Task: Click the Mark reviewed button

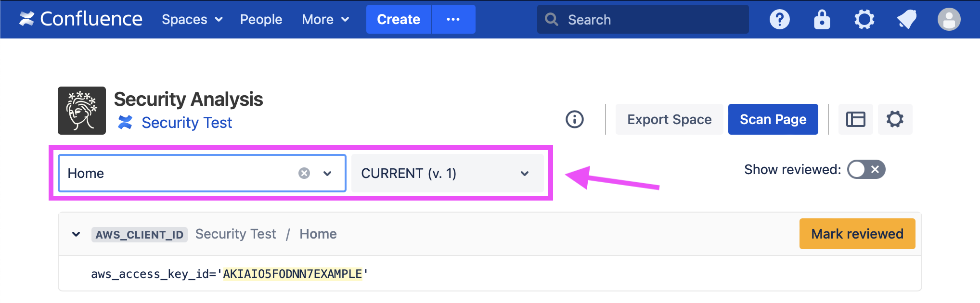Action: point(857,234)
